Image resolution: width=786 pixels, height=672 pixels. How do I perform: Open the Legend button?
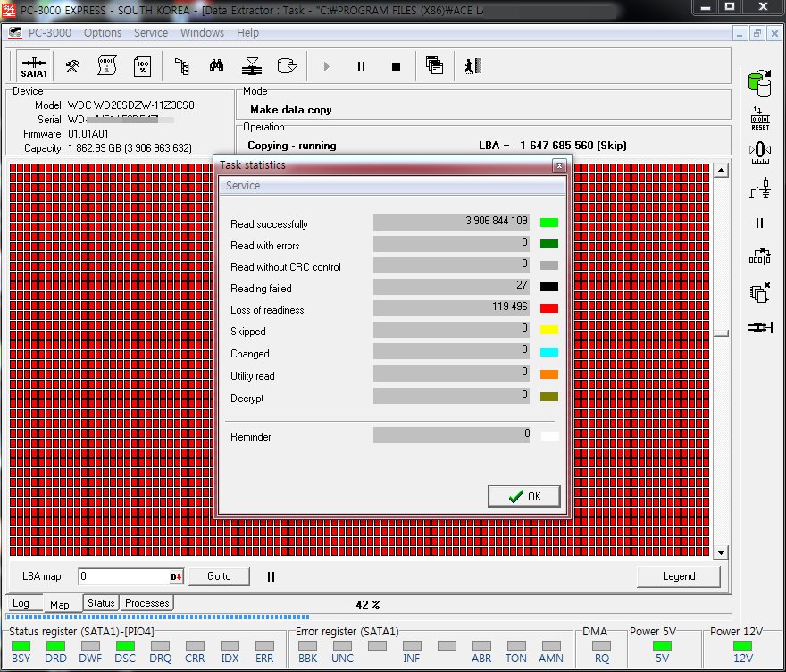(679, 576)
